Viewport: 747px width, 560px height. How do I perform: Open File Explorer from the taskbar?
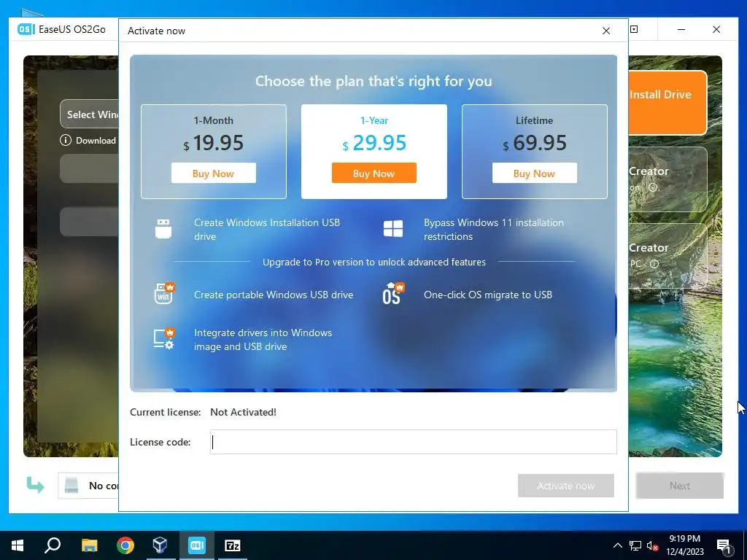pos(89,545)
